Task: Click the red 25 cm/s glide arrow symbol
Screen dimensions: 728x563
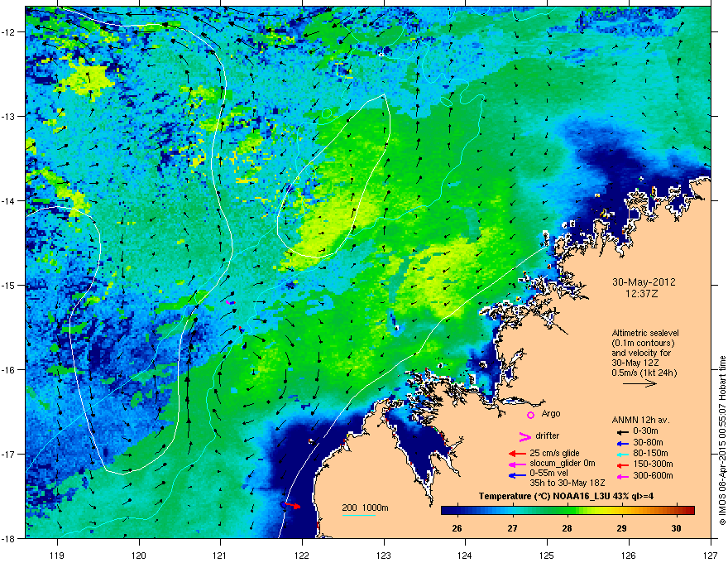Action: pyautogui.click(x=517, y=454)
